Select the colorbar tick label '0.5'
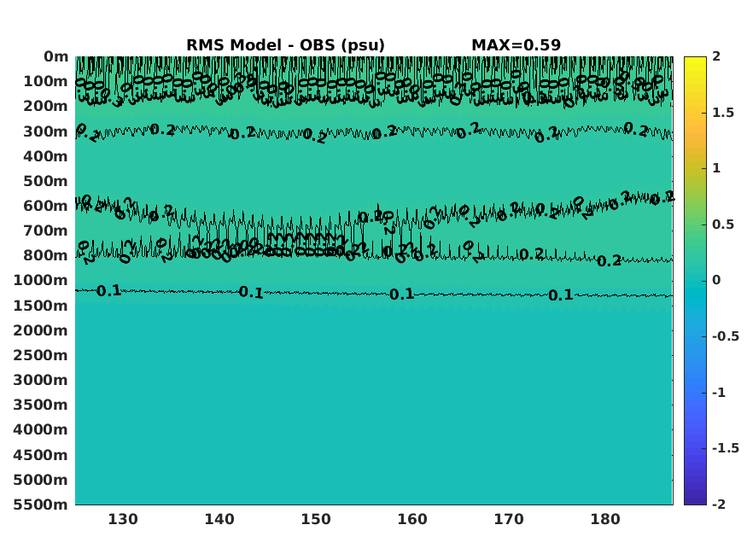 click(x=723, y=225)
